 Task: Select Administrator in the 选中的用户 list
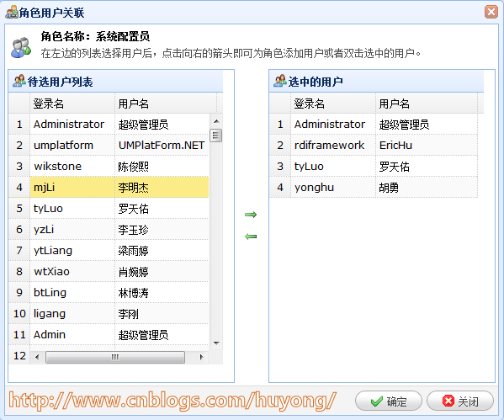click(x=374, y=124)
